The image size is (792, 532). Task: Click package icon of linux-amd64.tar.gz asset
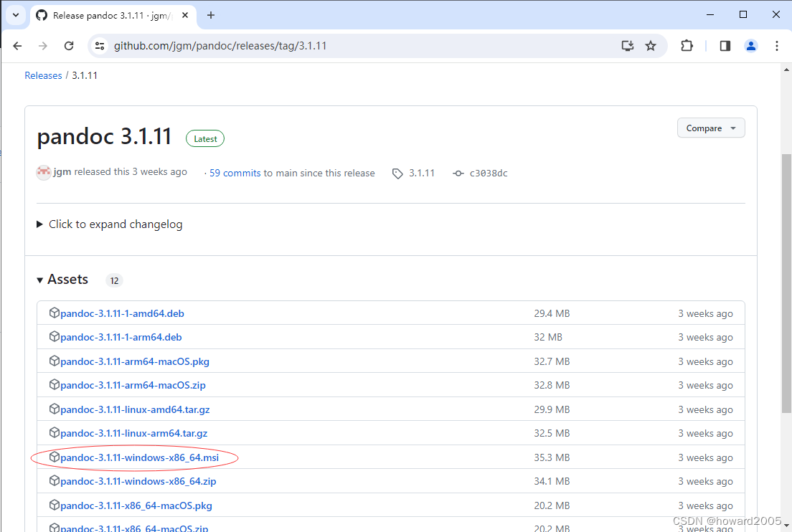pos(55,409)
